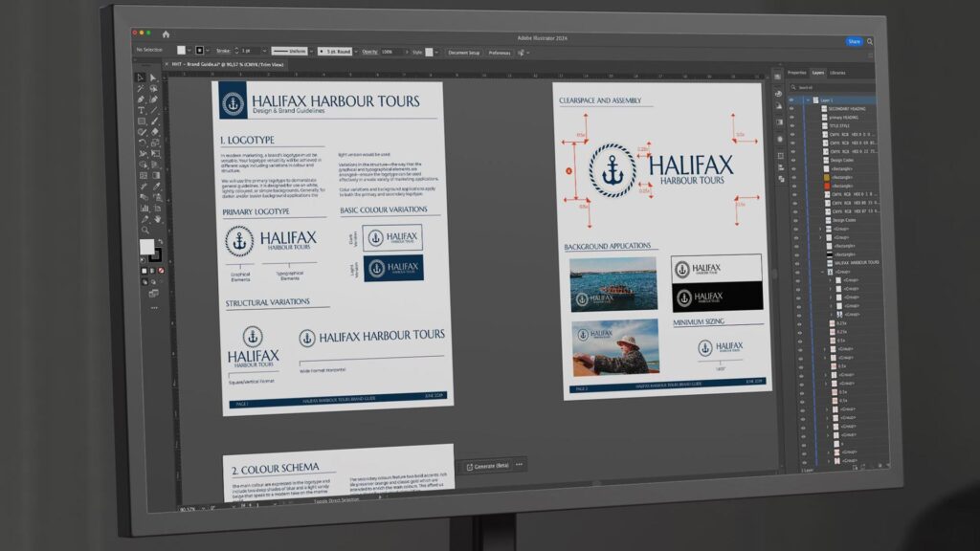
Task: Open the Uniform width profile dropdown
Action: click(x=311, y=52)
